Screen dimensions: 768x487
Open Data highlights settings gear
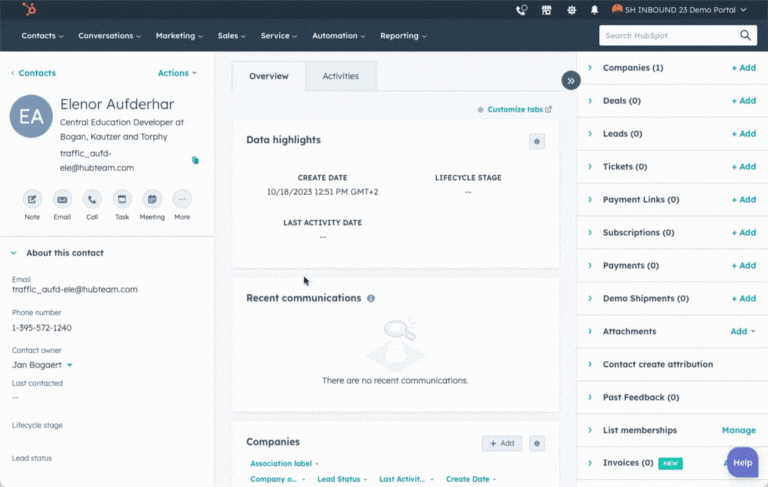537,142
